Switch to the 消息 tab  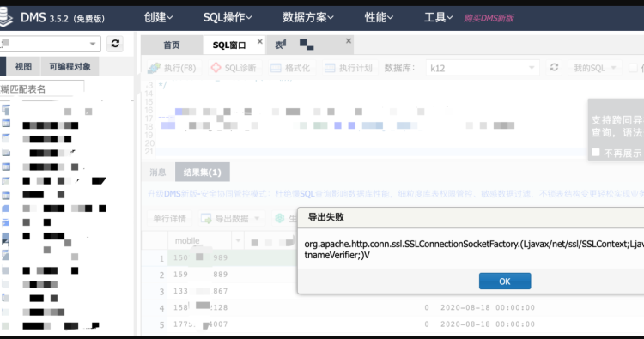click(158, 172)
